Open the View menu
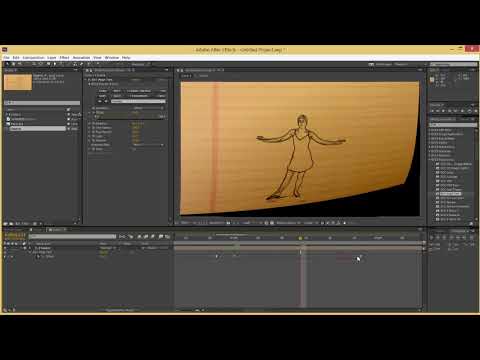The image size is (480, 360). 97,58
